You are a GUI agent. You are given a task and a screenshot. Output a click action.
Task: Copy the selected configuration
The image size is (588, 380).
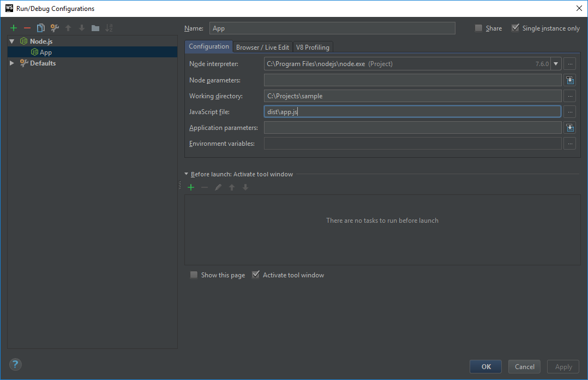(x=41, y=28)
